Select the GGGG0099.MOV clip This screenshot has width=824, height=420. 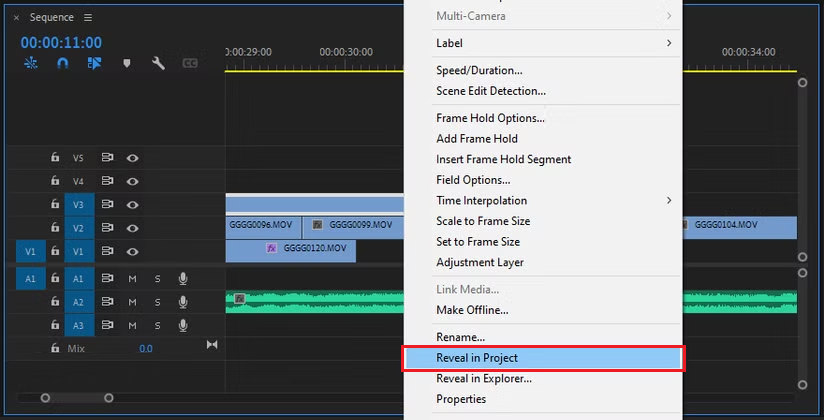[353, 228]
